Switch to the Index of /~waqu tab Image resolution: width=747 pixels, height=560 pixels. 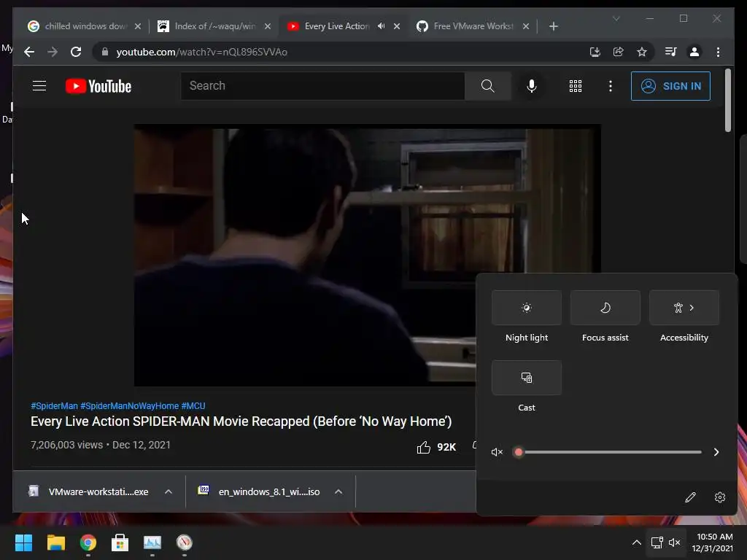(214, 26)
